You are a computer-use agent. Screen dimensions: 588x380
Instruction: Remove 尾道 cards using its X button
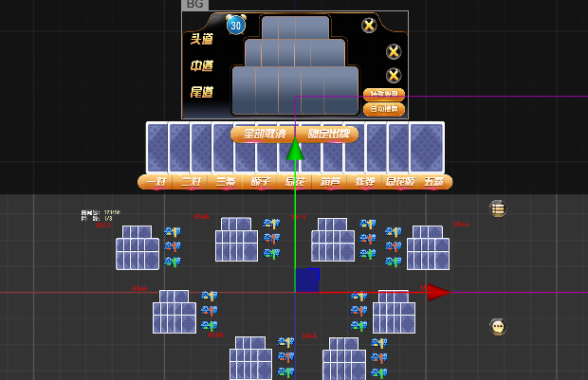click(x=394, y=76)
